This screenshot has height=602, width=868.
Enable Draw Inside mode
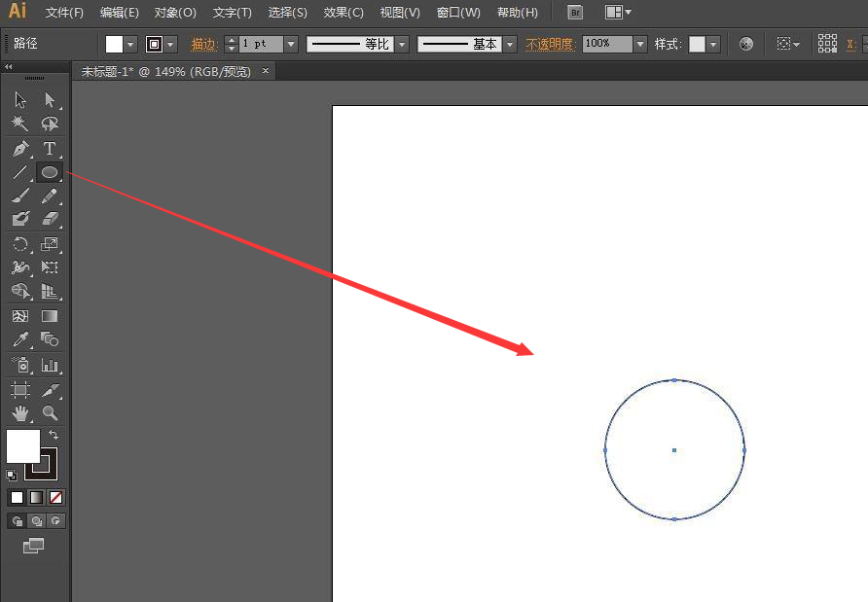coord(55,520)
